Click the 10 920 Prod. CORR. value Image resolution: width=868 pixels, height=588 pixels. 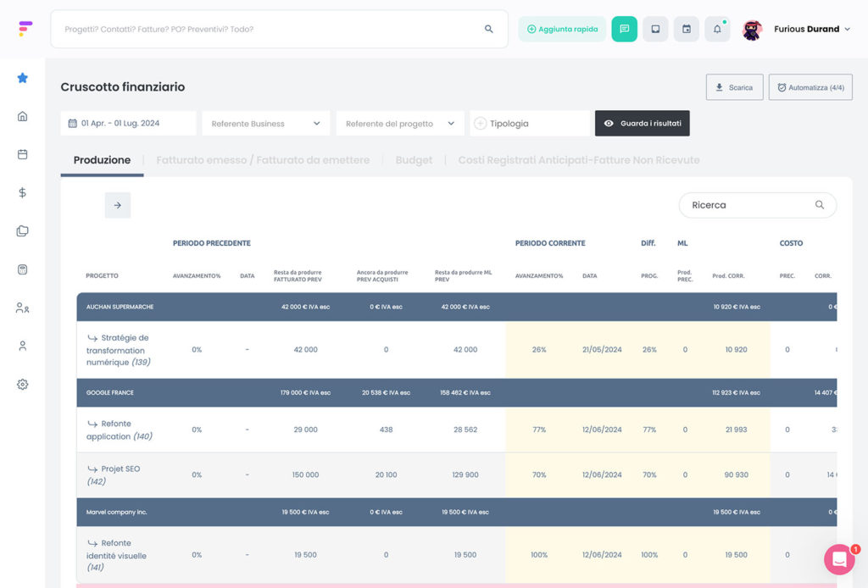coord(737,350)
